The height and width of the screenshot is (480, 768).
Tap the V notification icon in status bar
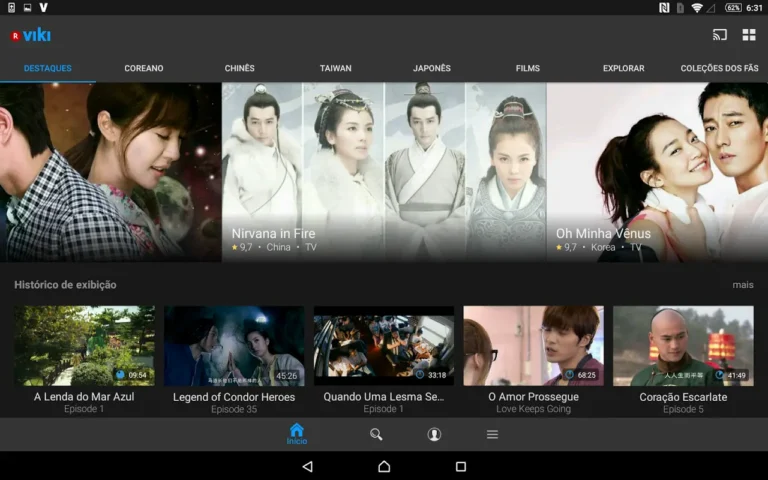click(x=44, y=7)
